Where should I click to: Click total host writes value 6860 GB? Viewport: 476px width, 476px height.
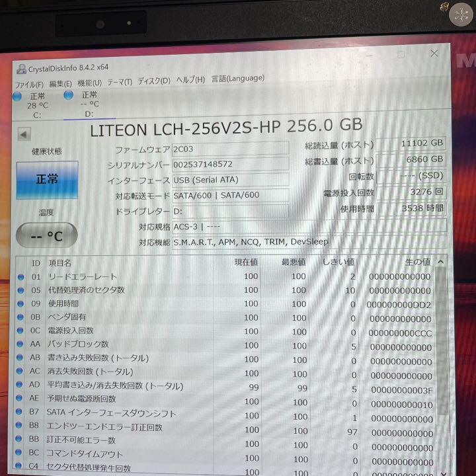click(411, 160)
